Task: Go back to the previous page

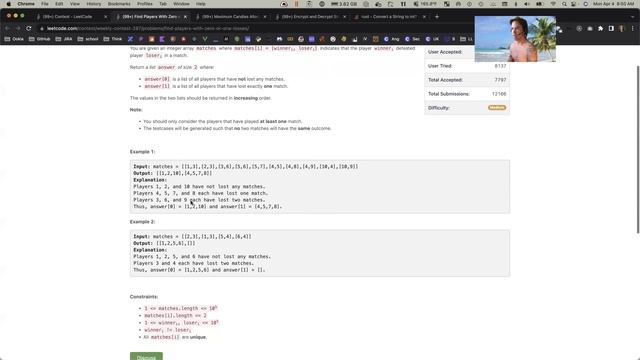Action: [7, 29]
